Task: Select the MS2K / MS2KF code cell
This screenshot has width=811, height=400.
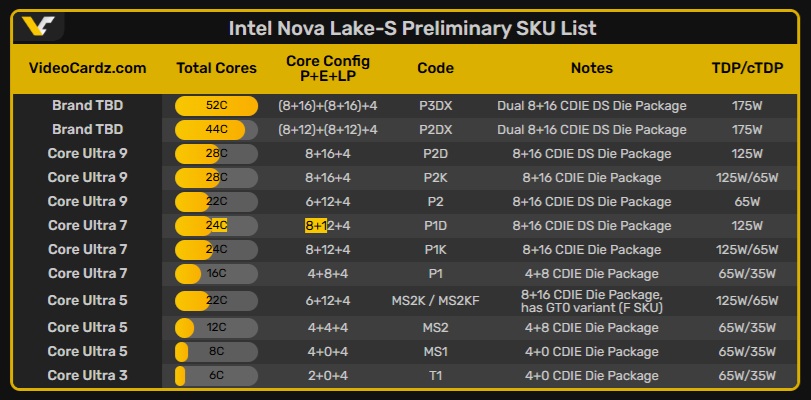Action: (x=435, y=301)
